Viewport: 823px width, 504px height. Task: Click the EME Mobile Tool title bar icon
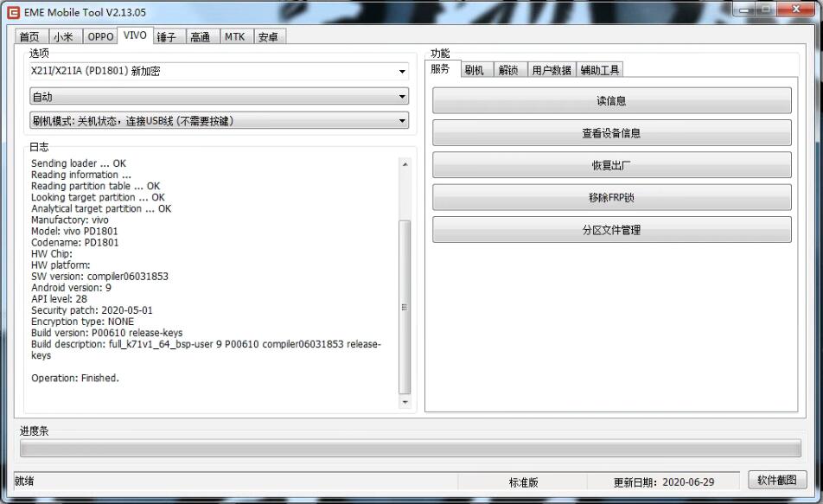pyautogui.click(x=13, y=12)
